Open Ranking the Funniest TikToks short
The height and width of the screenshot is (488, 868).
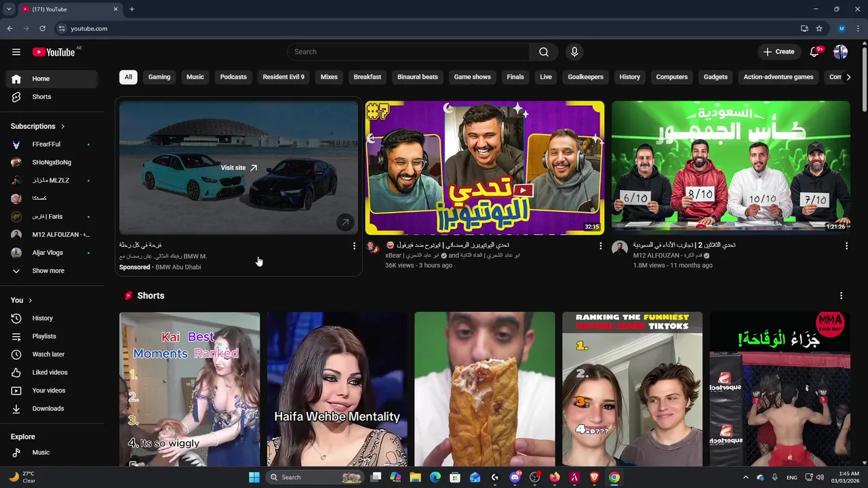(632, 389)
